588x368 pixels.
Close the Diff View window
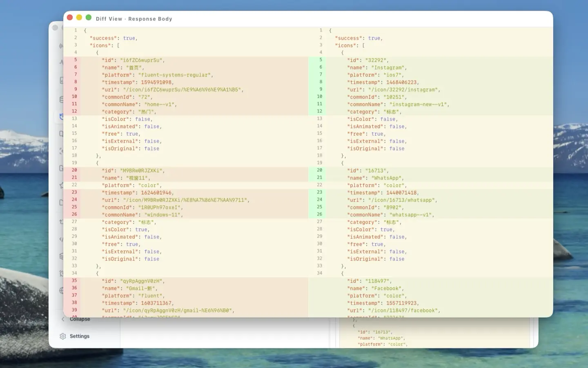(x=70, y=18)
